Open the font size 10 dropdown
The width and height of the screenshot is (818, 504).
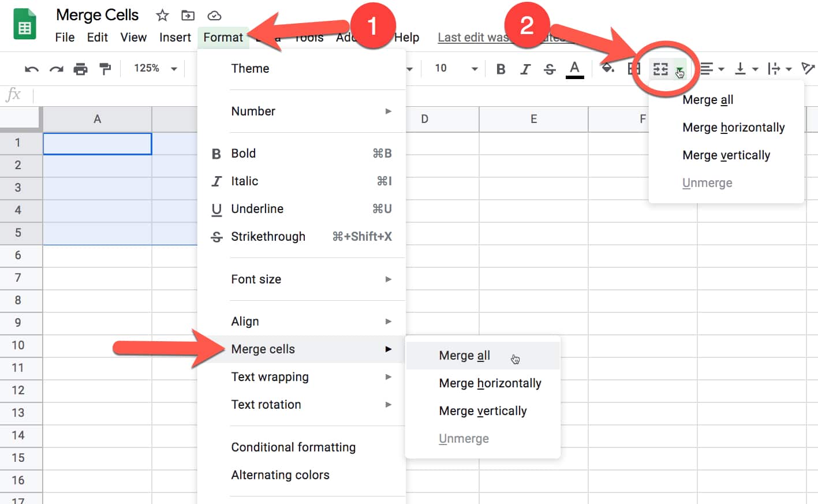point(456,68)
